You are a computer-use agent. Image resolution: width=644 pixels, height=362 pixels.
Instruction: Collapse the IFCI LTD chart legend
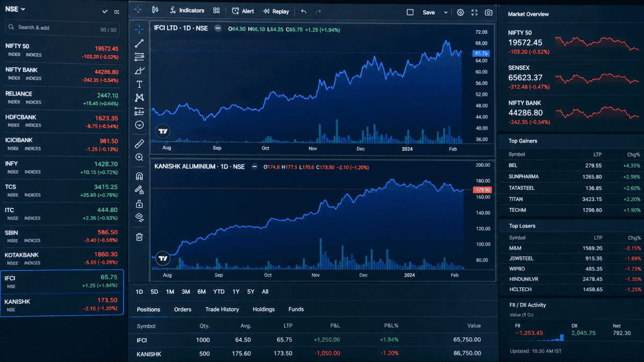click(x=217, y=28)
